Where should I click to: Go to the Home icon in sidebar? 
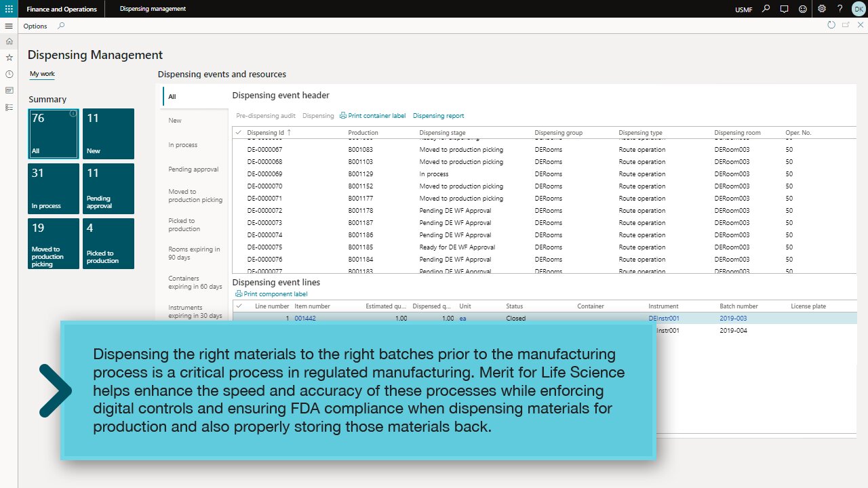tap(9, 41)
